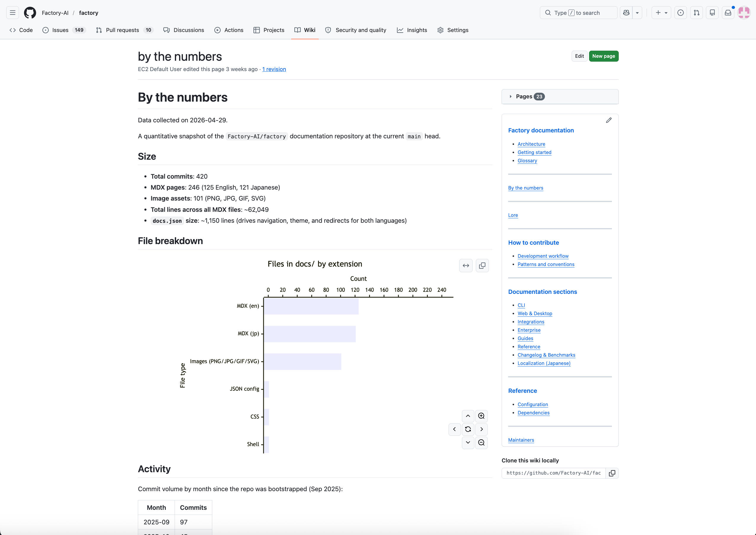
Task: Open repositories icon in header
Action: click(712, 13)
